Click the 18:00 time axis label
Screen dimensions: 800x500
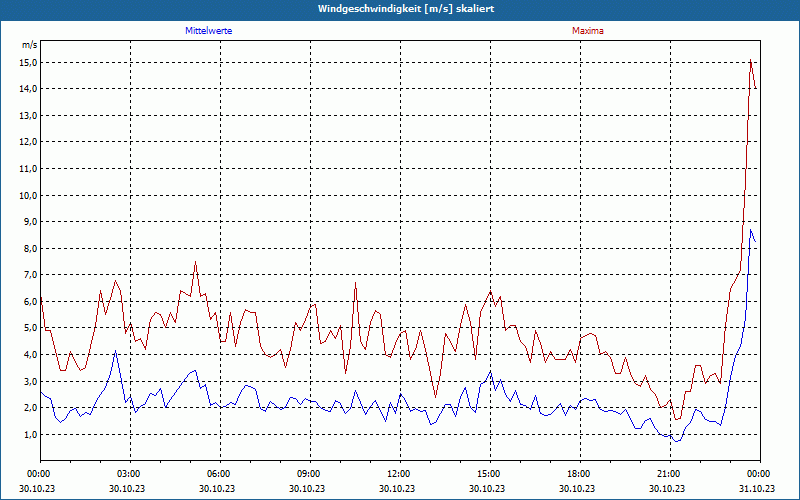coord(580,474)
